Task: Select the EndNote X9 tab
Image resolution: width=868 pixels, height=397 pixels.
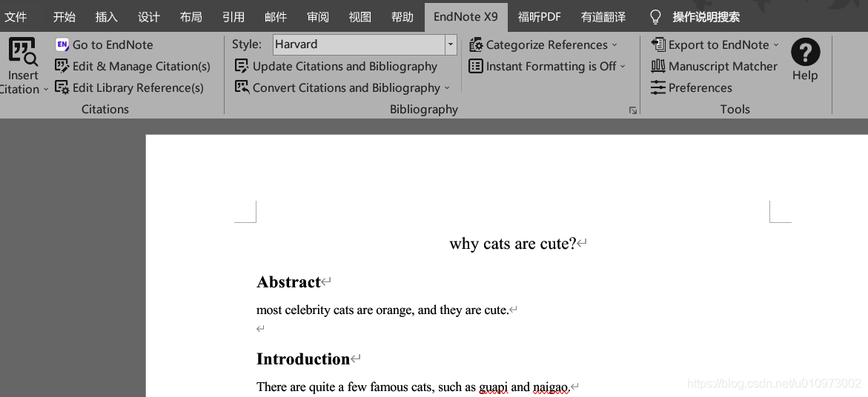Action: coord(466,17)
